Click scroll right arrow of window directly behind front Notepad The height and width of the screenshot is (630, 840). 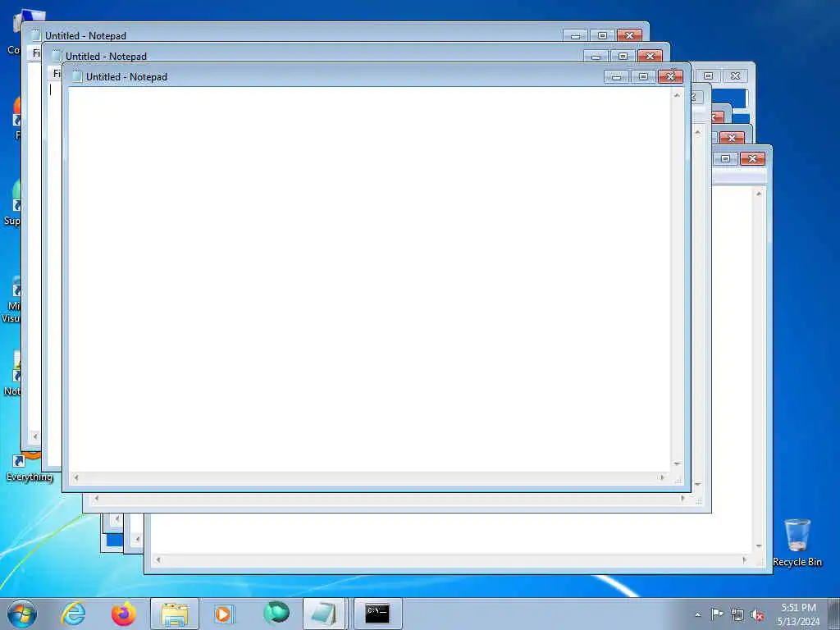[x=682, y=498]
